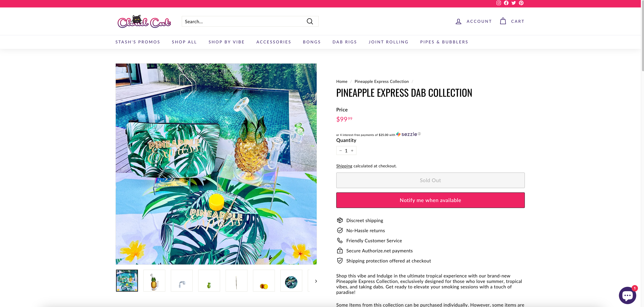
Task: Go to Pineapple Express Collection breadcrumb
Action: pos(382,81)
